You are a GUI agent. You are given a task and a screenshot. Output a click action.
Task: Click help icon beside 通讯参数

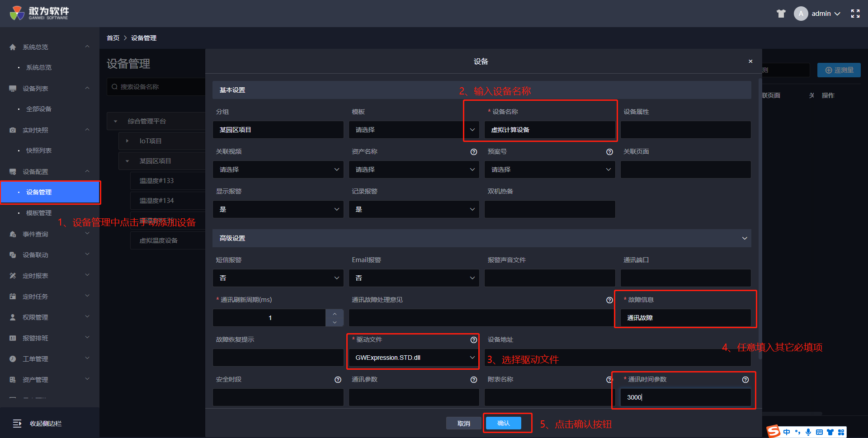(x=473, y=380)
